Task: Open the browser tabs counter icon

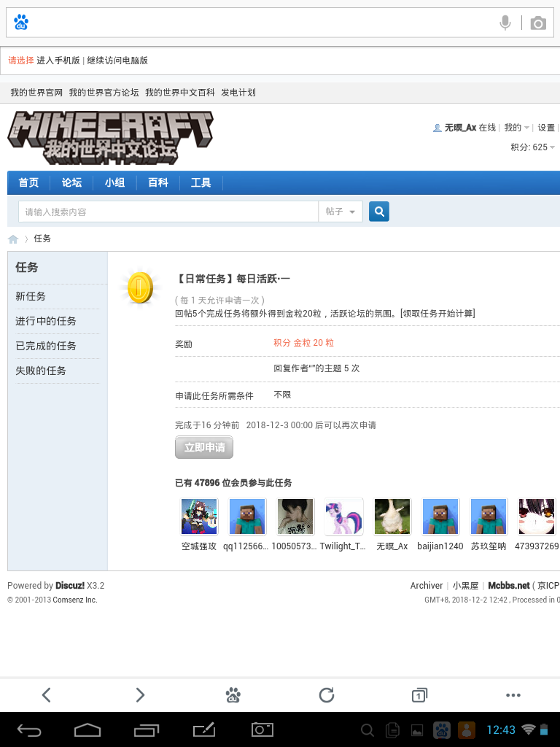Action: [x=419, y=695]
